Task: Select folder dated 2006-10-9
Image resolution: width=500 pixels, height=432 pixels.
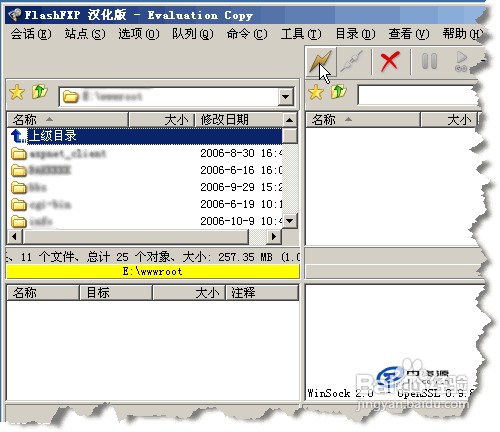Action: tap(145, 221)
